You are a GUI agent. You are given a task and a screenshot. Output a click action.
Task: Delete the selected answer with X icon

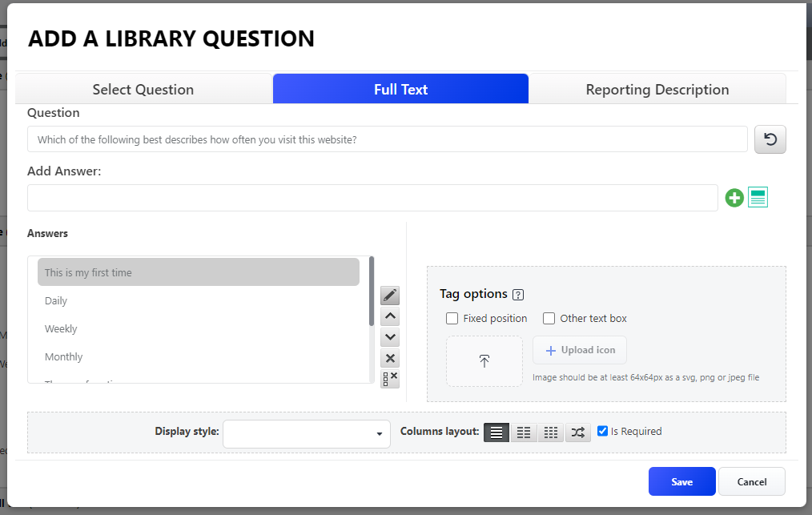pos(390,359)
